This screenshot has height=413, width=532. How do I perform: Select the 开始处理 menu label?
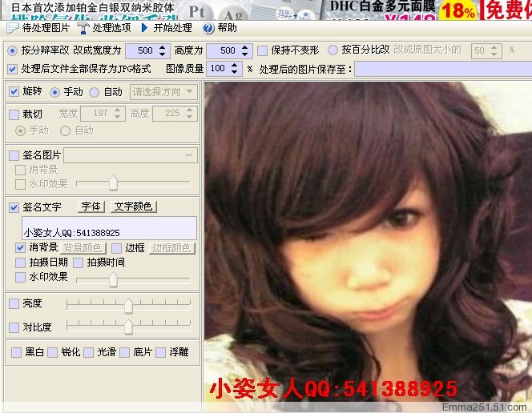(x=173, y=28)
